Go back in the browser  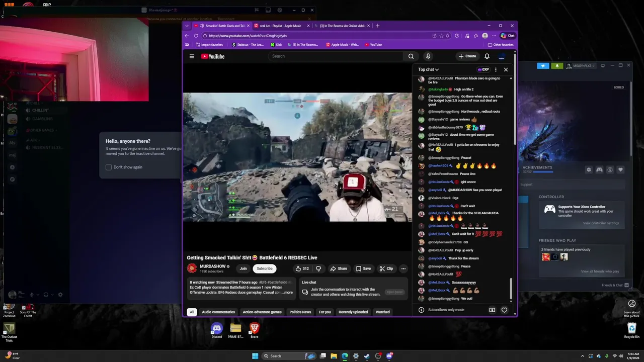pyautogui.click(x=187, y=36)
